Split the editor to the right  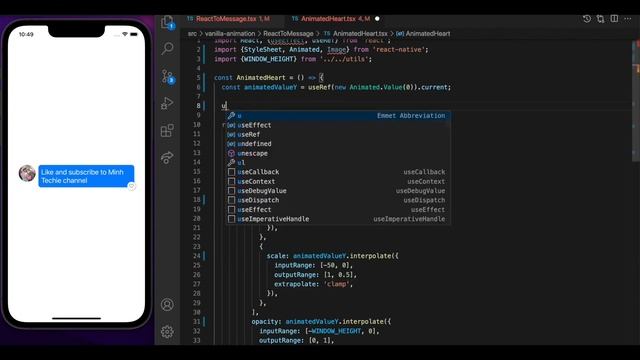tap(614, 19)
